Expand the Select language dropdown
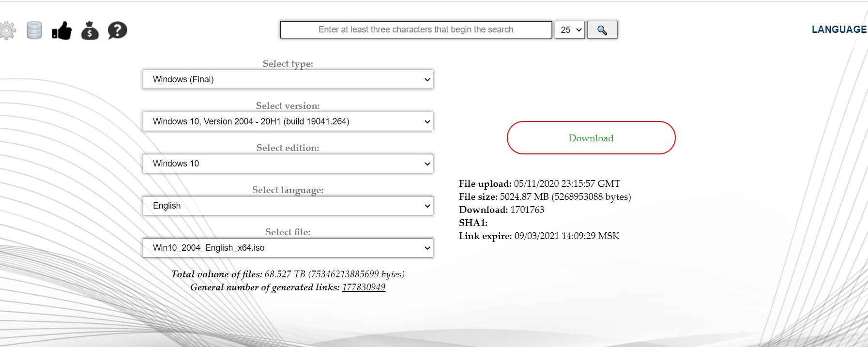 pyautogui.click(x=288, y=206)
